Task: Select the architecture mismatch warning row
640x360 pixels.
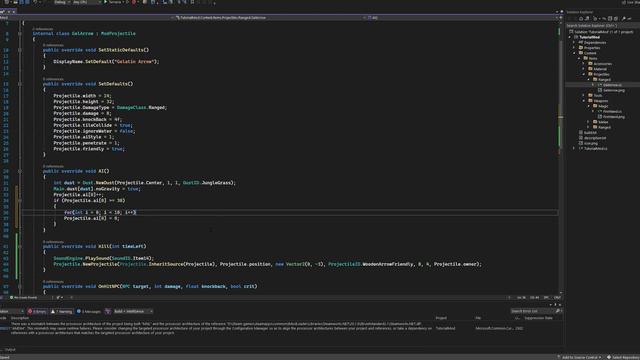Action: pos(282,329)
